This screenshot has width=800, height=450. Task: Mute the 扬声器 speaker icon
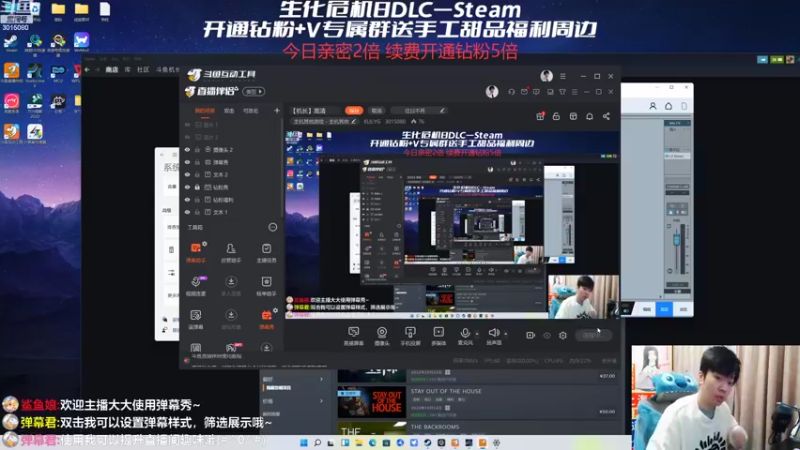pos(493,335)
